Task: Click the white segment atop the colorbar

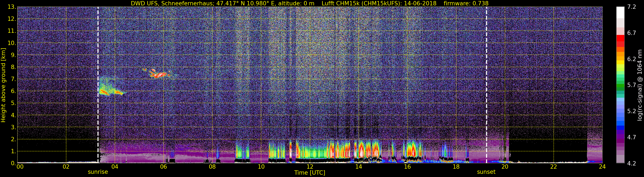Action: tap(620, 12)
